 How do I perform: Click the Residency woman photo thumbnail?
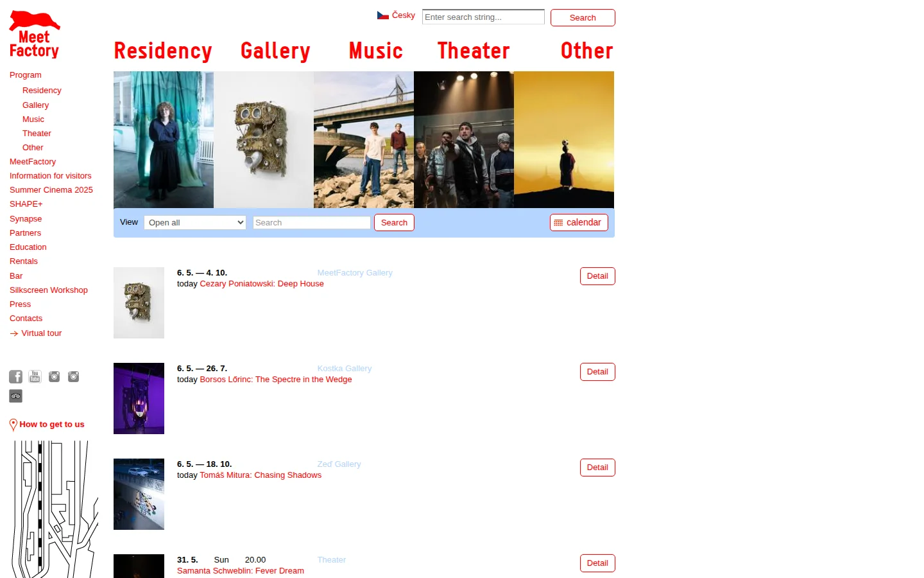pyautogui.click(x=164, y=139)
